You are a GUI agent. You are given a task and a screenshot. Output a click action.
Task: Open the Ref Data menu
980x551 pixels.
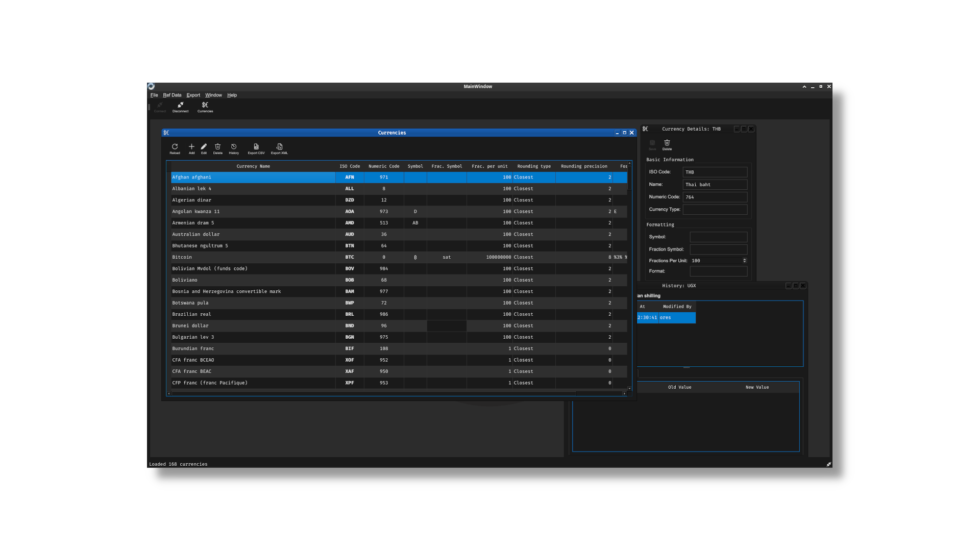(171, 95)
